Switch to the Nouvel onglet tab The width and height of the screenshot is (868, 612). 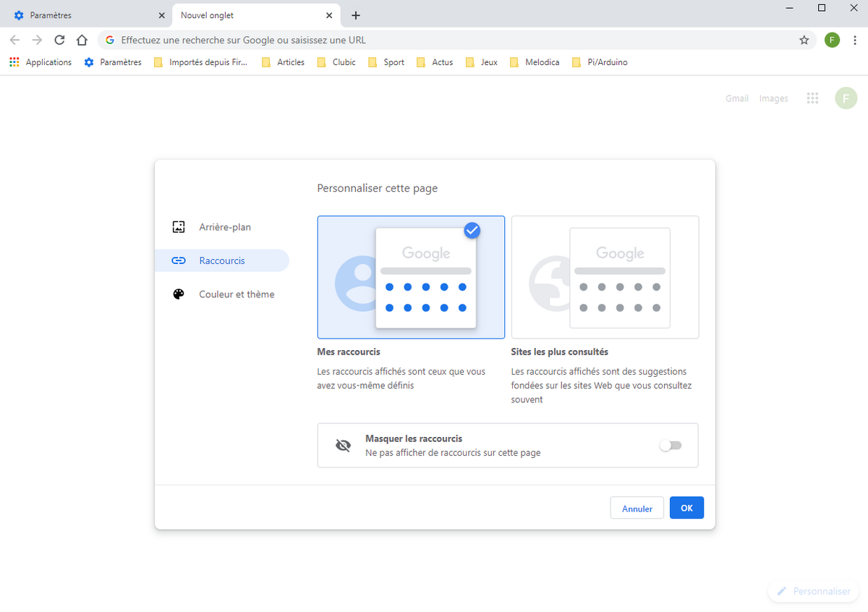pyautogui.click(x=256, y=15)
